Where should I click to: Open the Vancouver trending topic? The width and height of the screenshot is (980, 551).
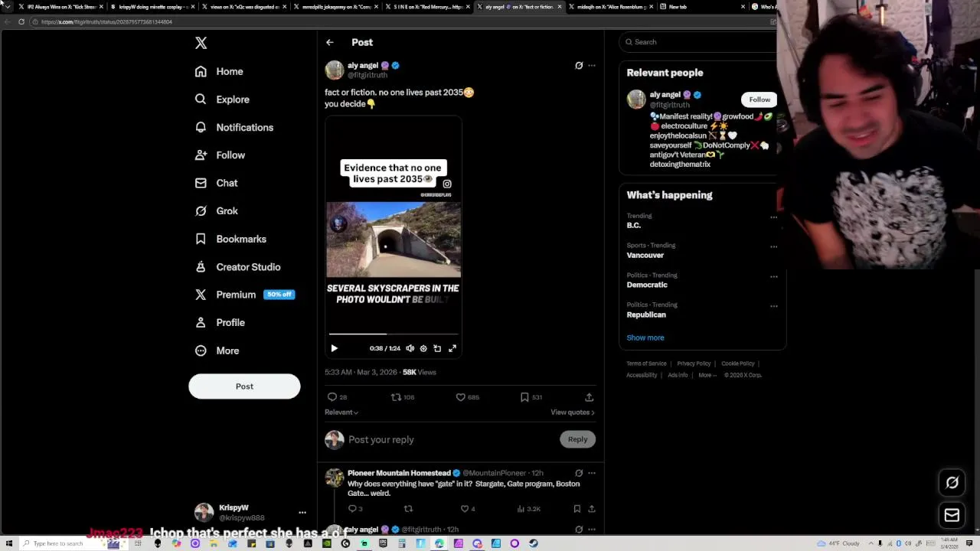[x=645, y=256]
